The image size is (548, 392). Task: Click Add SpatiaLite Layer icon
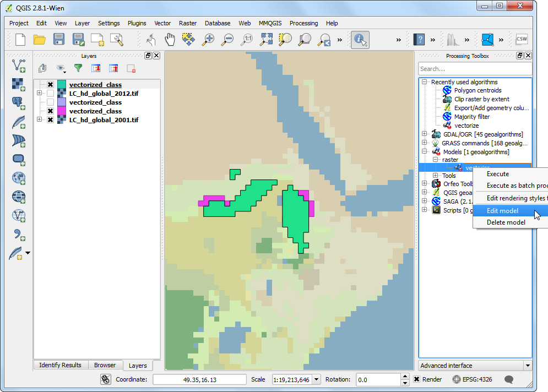coord(19,122)
